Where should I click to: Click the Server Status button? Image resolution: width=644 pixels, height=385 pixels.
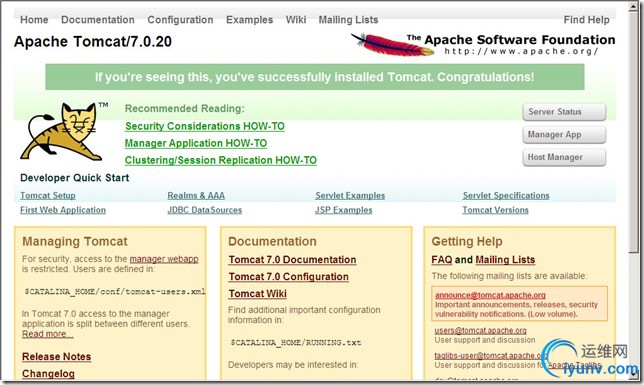[x=564, y=112]
